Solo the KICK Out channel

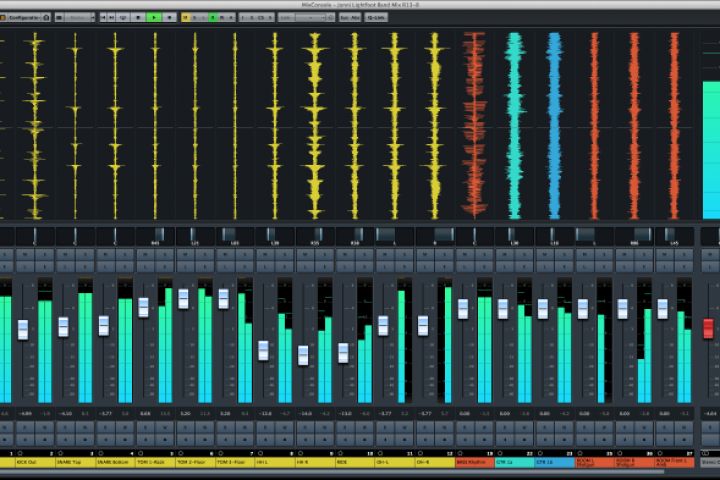point(45,254)
